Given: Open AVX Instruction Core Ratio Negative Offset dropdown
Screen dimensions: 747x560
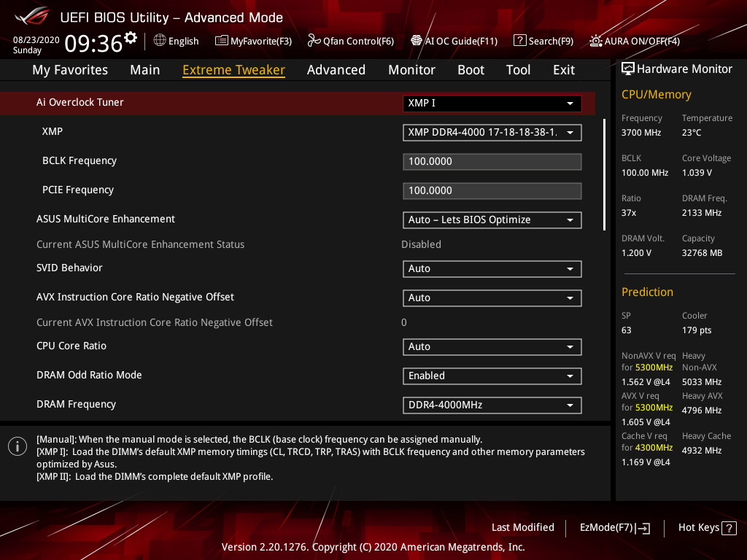Looking at the screenshot, I should (x=492, y=298).
